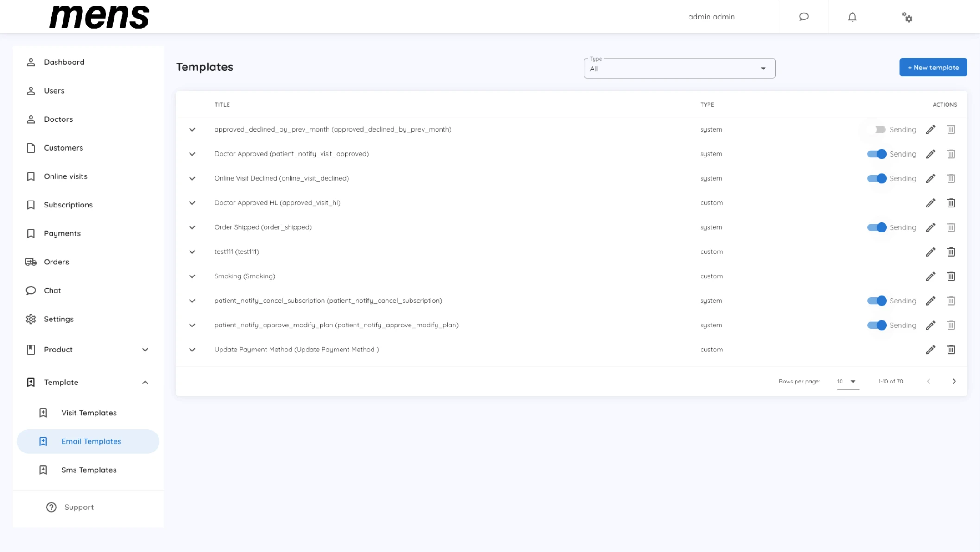Open the notifications bell icon
Image resolution: width=980 pixels, height=552 pixels.
click(852, 17)
